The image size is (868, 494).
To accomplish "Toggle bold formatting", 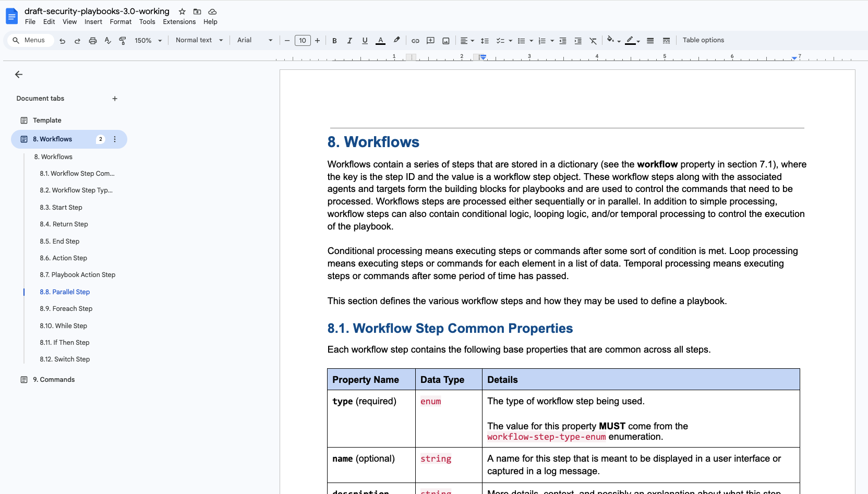I will (x=334, y=41).
